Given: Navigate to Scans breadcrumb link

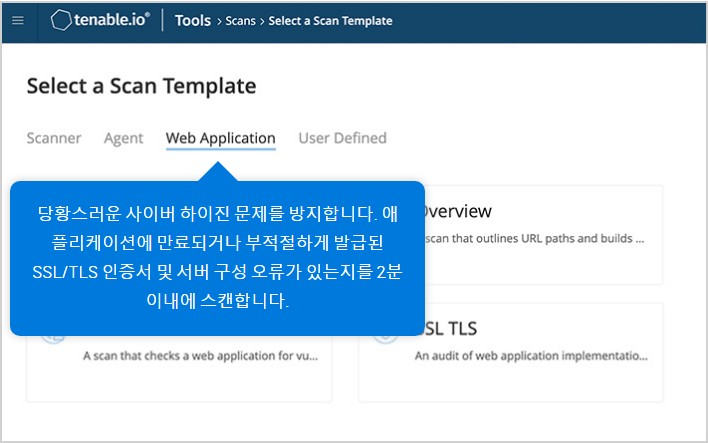Looking at the screenshot, I should pyautogui.click(x=240, y=21).
